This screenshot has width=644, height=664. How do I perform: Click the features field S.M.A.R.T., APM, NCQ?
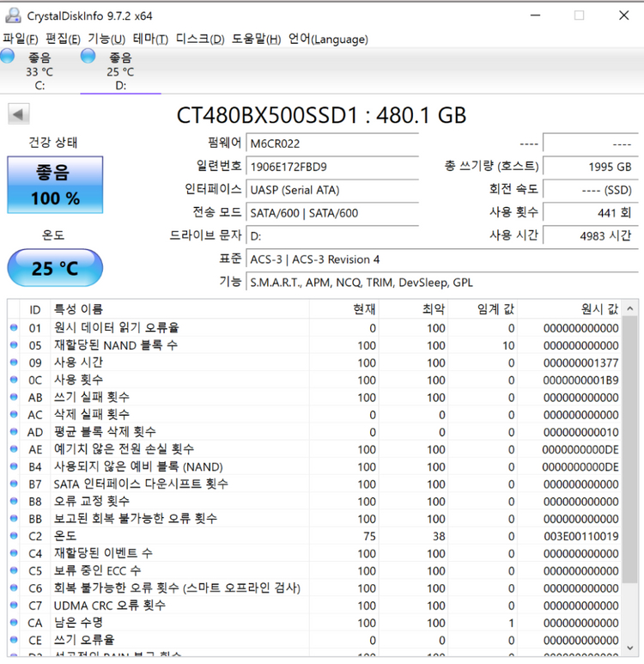(x=442, y=283)
